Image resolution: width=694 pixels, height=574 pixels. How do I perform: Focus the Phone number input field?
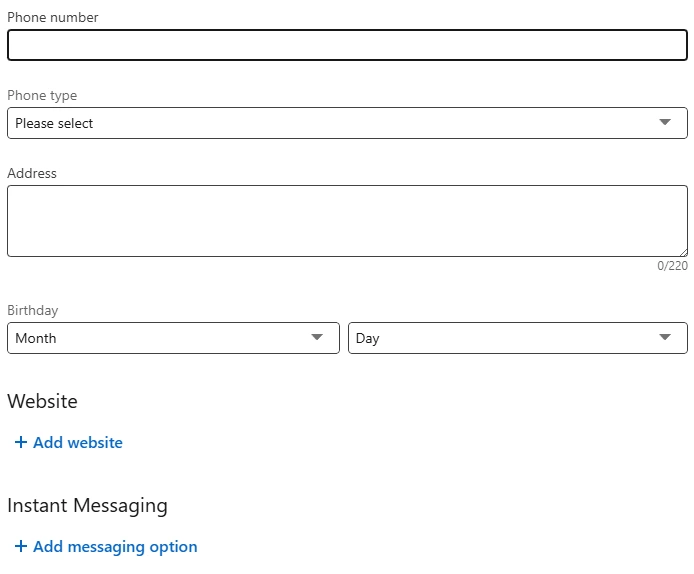click(x=347, y=45)
